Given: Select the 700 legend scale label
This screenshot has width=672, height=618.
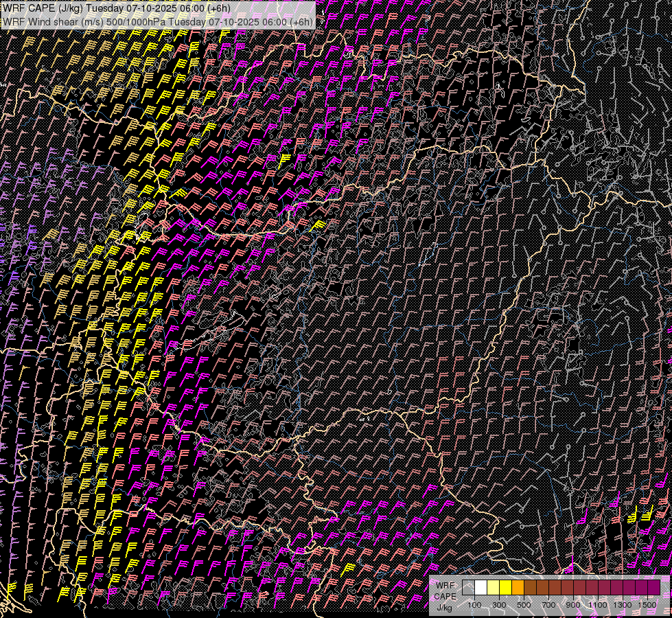Looking at the screenshot, I should coord(548,604).
